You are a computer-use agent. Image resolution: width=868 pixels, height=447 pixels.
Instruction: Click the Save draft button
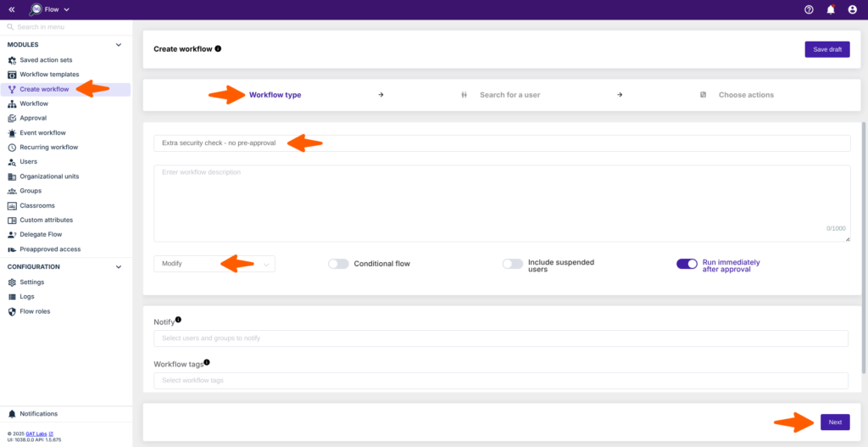click(x=827, y=49)
